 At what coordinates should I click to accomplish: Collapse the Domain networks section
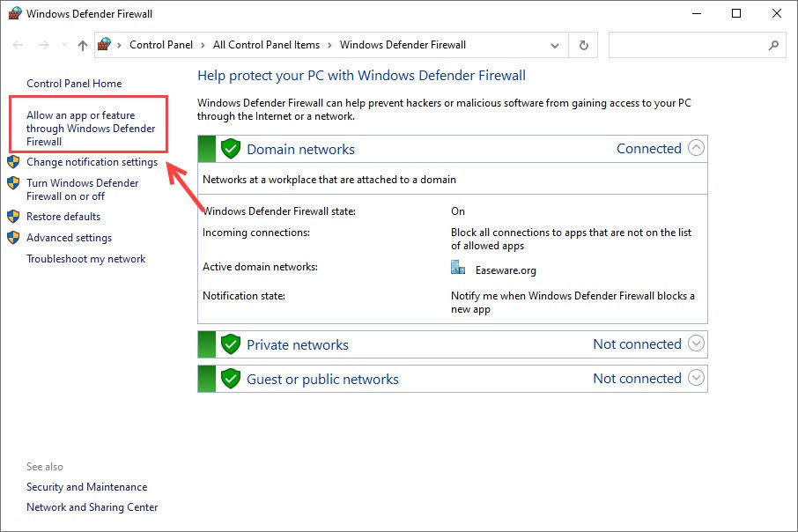[696, 148]
